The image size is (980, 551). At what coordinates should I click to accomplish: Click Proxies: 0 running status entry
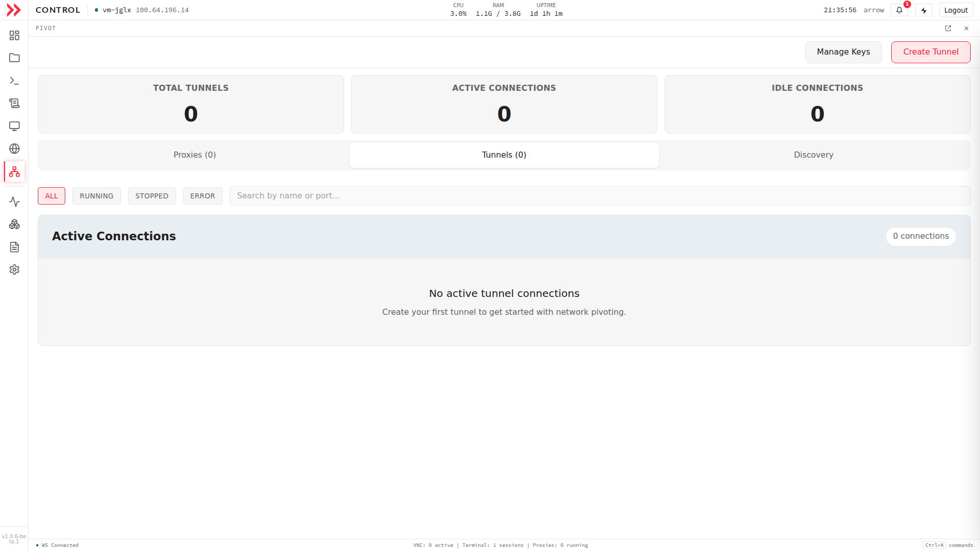(560, 545)
